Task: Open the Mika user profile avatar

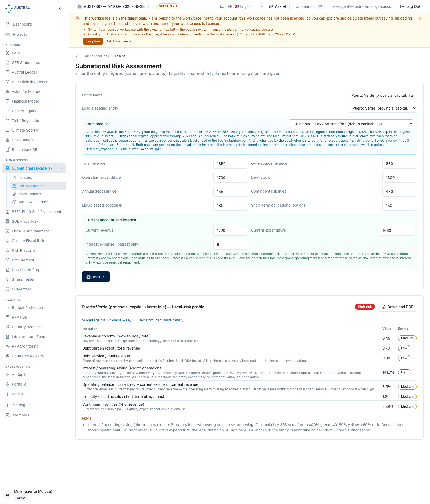Action: pyautogui.click(x=8, y=495)
